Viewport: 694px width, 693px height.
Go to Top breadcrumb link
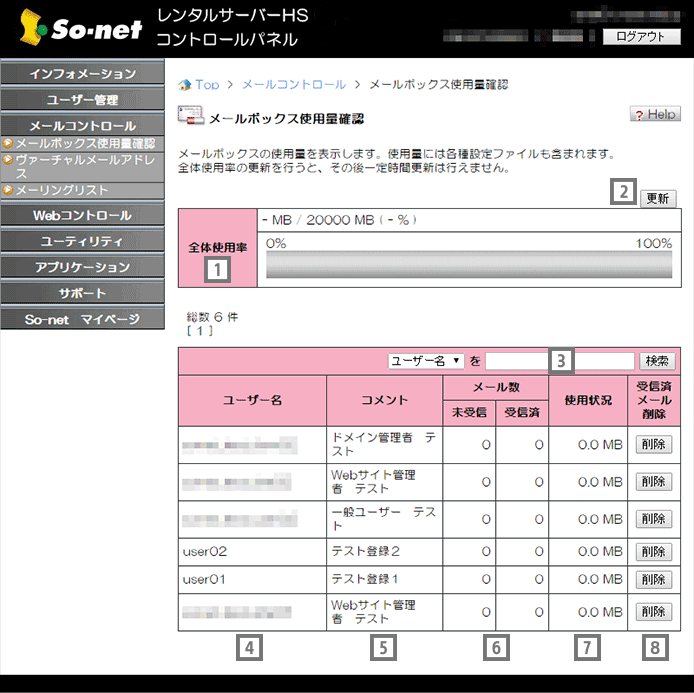[207, 85]
